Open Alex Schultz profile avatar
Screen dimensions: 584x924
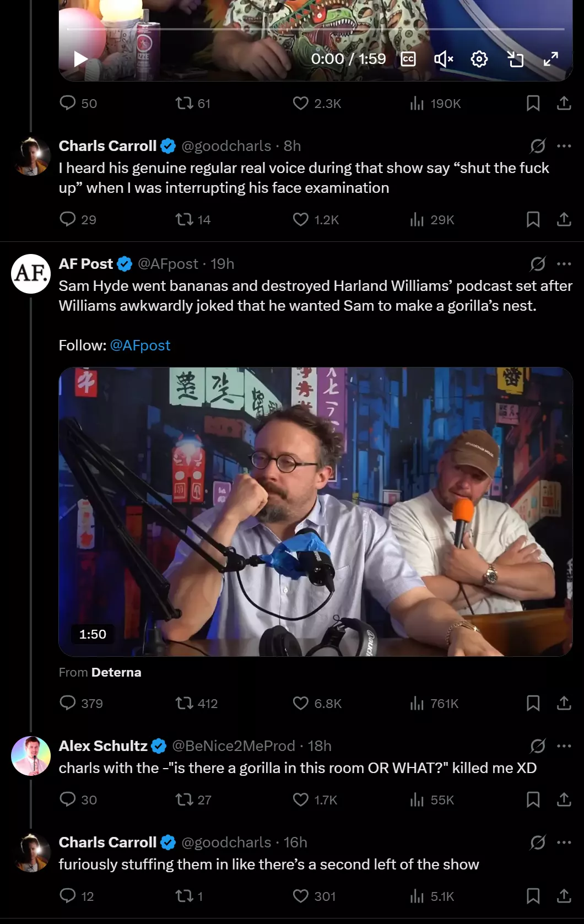(31, 756)
